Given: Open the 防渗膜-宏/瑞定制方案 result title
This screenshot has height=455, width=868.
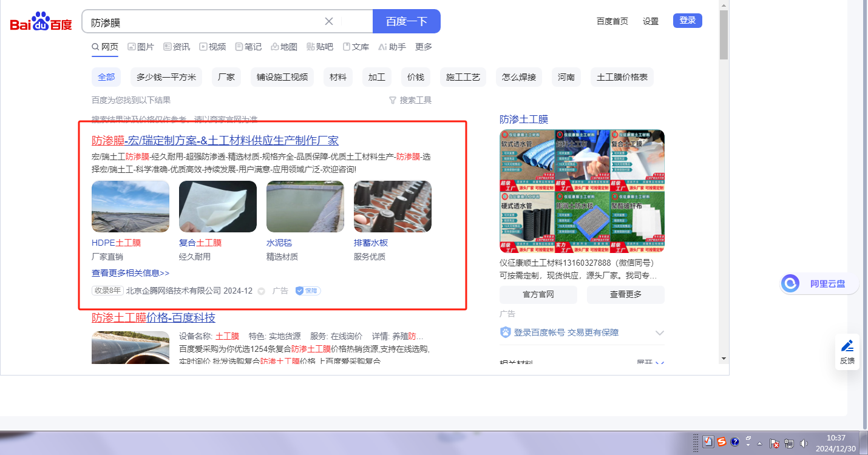Looking at the screenshot, I should coord(215,140).
